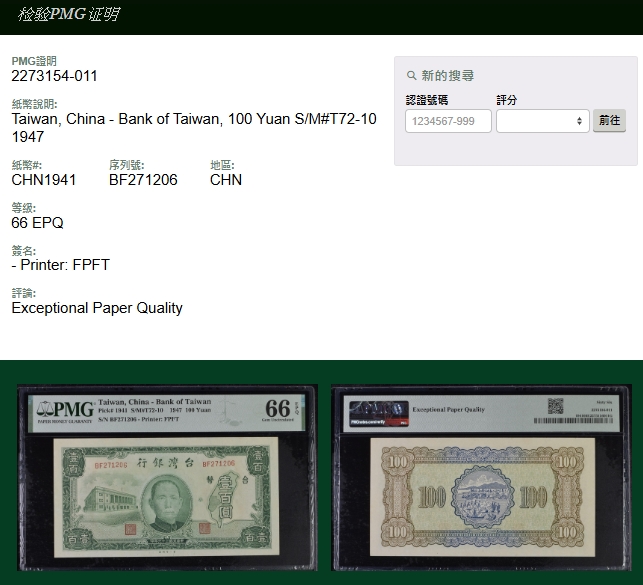
Task: Click the 检验PMG证明 header title
Action: (68, 14)
